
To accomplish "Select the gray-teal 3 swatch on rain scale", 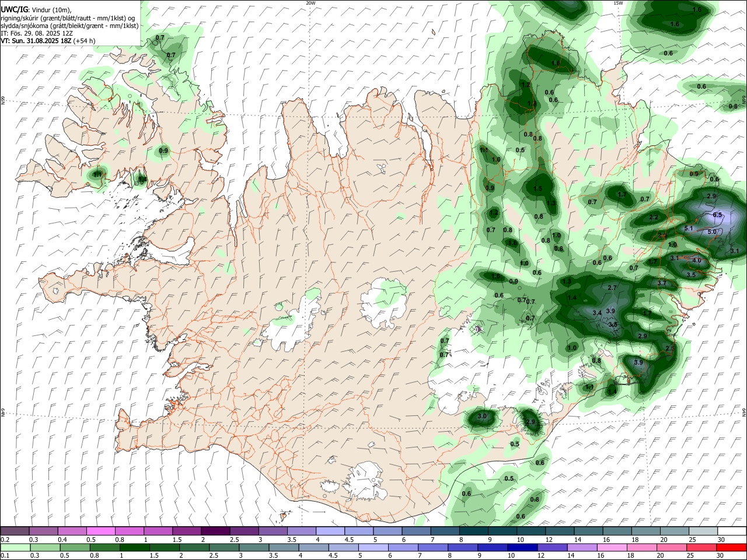I will tap(254, 547).
